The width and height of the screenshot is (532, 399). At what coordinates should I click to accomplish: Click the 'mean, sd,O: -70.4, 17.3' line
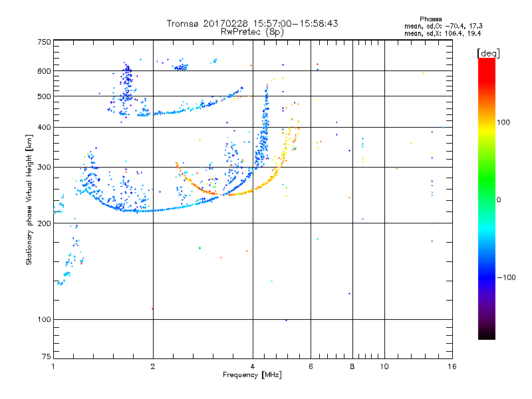tap(443, 26)
